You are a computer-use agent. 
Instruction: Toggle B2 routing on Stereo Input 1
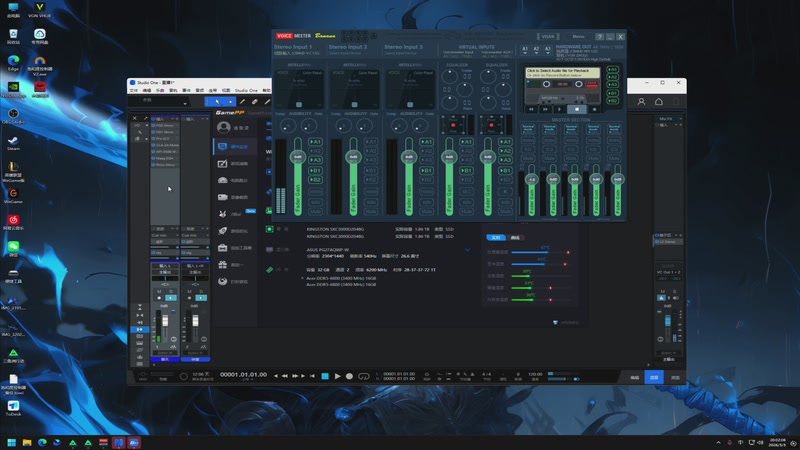point(315,180)
